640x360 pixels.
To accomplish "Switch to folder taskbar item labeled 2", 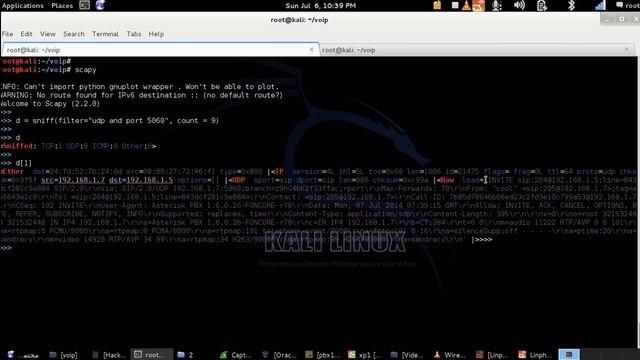I will (x=185, y=355).
